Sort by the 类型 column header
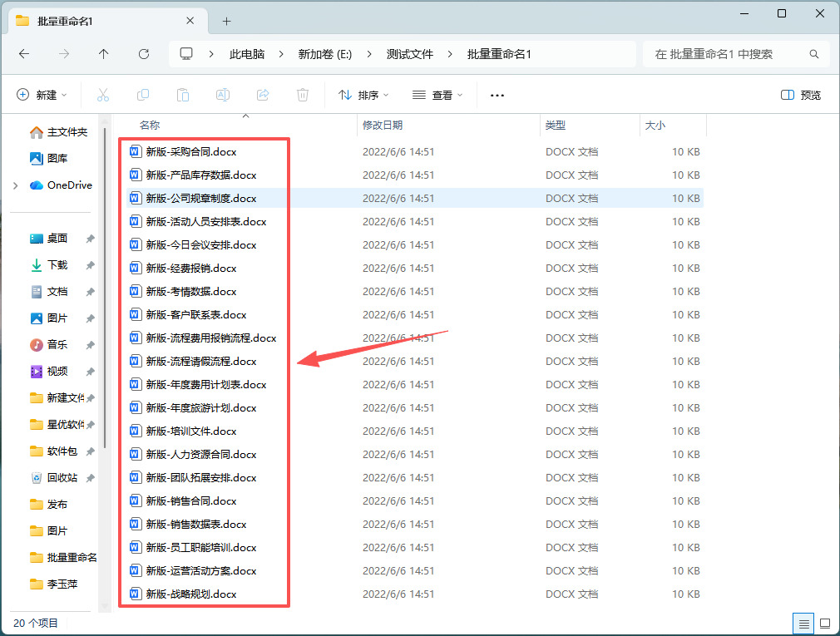The height and width of the screenshot is (636, 840). 555,126
